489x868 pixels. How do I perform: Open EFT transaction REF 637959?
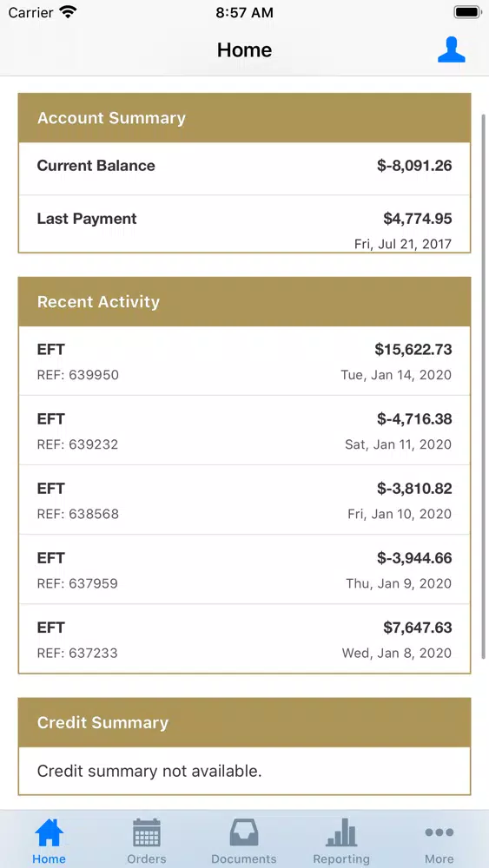coord(244,569)
